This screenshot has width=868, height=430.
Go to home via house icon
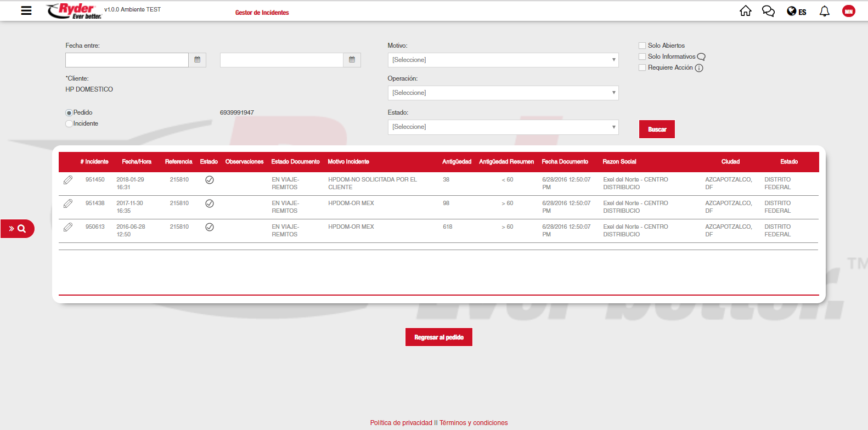pyautogui.click(x=745, y=11)
